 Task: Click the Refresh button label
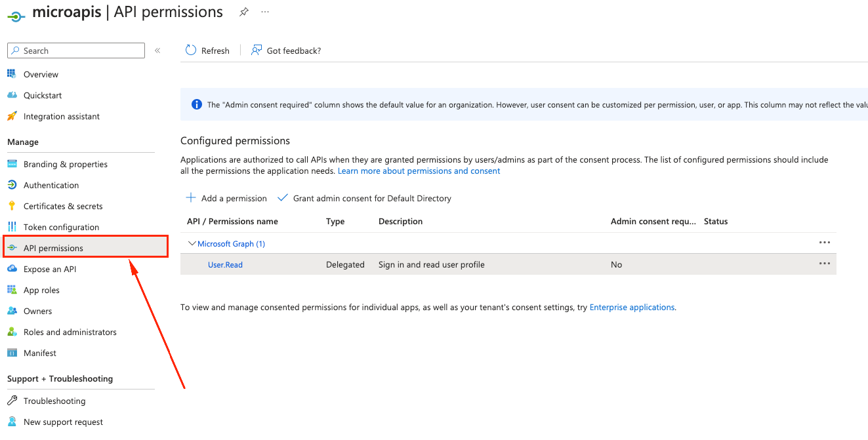coord(215,50)
